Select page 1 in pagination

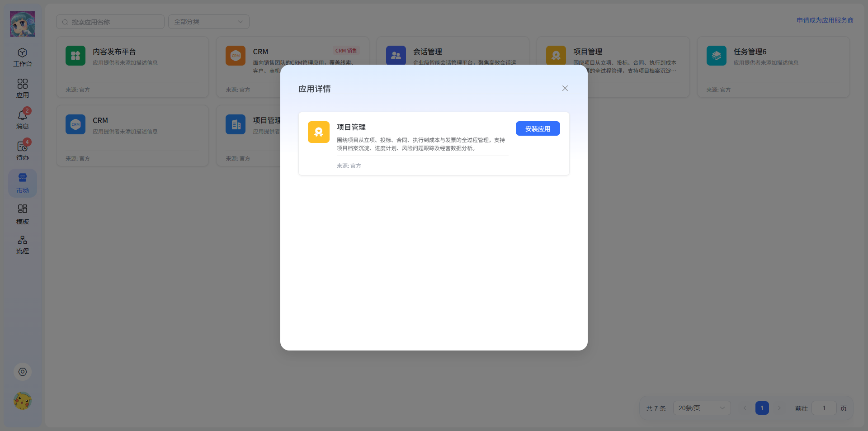click(762, 408)
